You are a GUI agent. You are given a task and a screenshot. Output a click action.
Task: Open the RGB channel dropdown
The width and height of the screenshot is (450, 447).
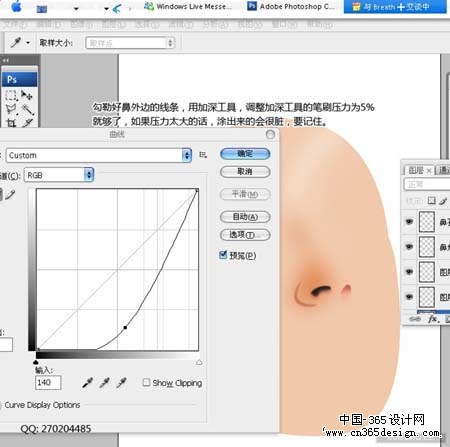tap(59, 175)
